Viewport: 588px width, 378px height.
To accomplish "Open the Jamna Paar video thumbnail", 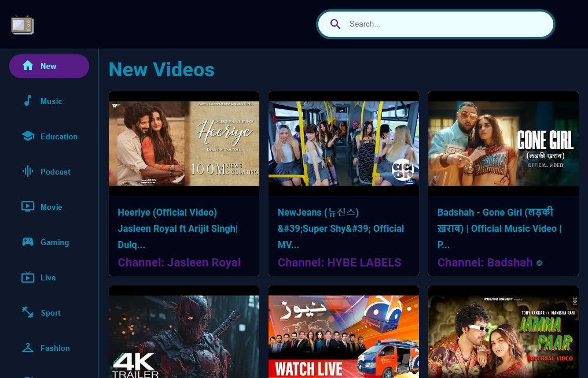I will click(x=504, y=332).
